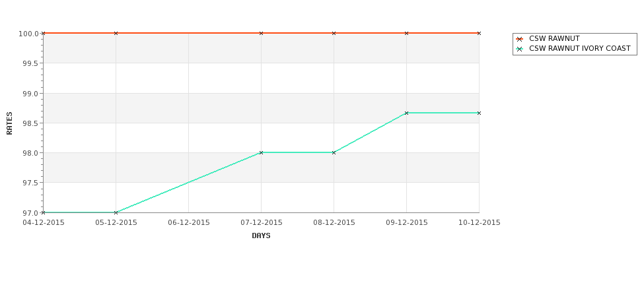Click CSW RAWNUT marker on 09-12-2015
Image resolution: width=644 pixels, height=283 pixels.
click(407, 33)
